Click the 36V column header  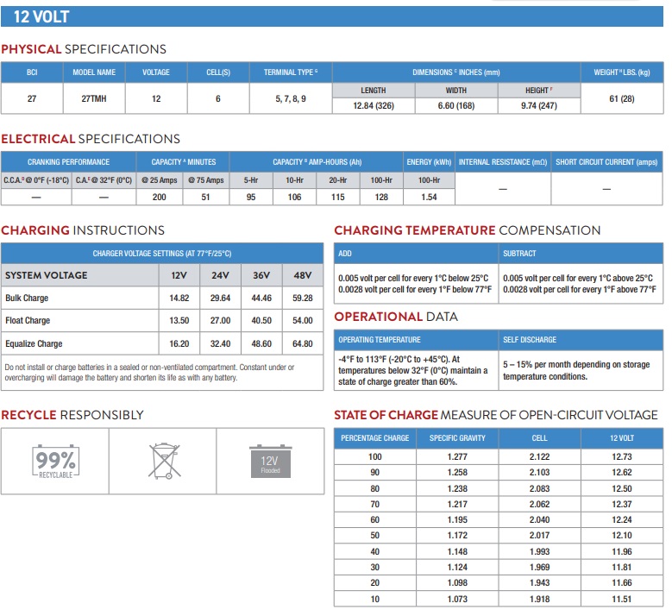click(x=261, y=275)
